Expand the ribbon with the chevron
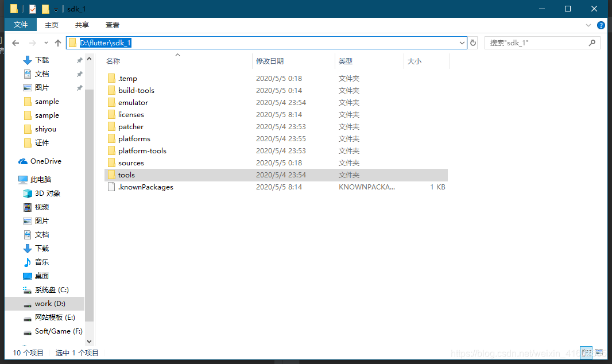 (588, 25)
